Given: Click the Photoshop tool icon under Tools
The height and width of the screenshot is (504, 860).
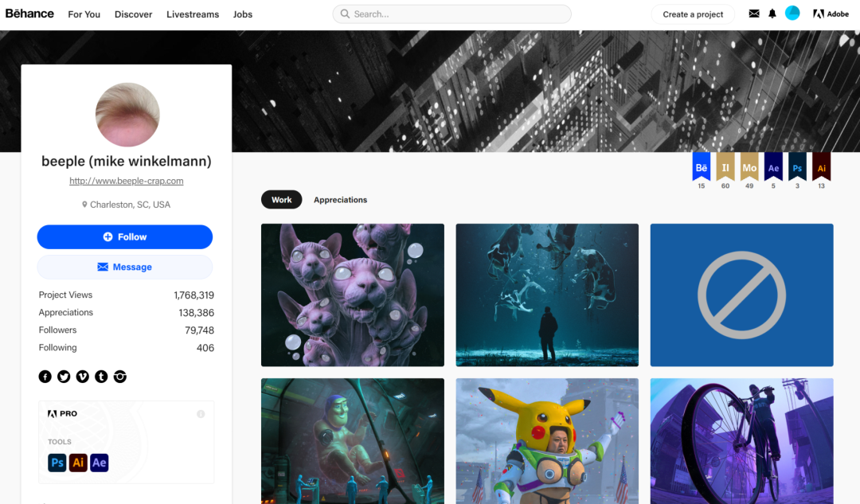Looking at the screenshot, I should click(x=57, y=463).
